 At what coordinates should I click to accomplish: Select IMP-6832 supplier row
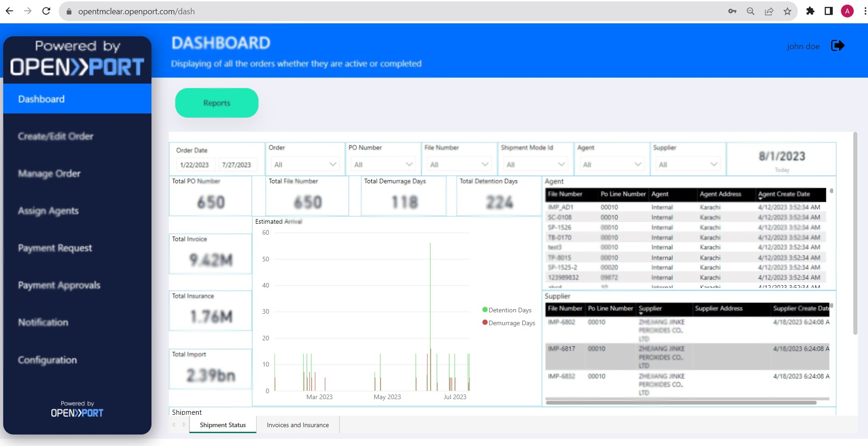[687, 384]
